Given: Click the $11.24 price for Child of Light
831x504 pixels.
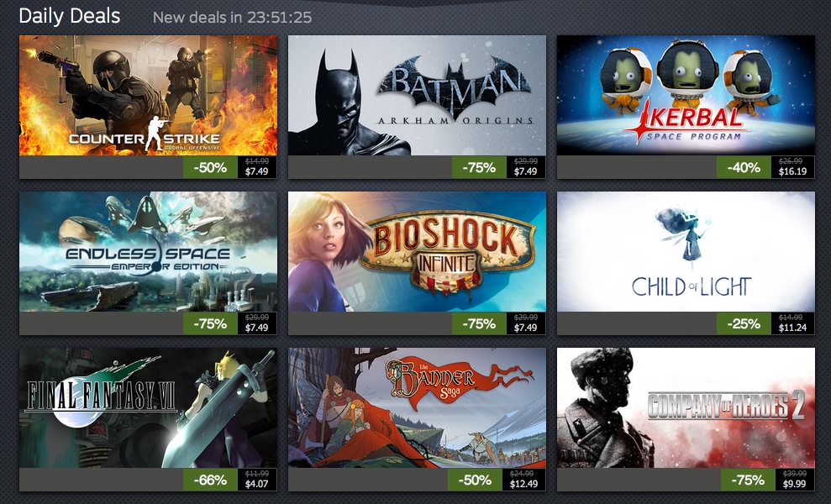Looking at the screenshot, I should [793, 328].
